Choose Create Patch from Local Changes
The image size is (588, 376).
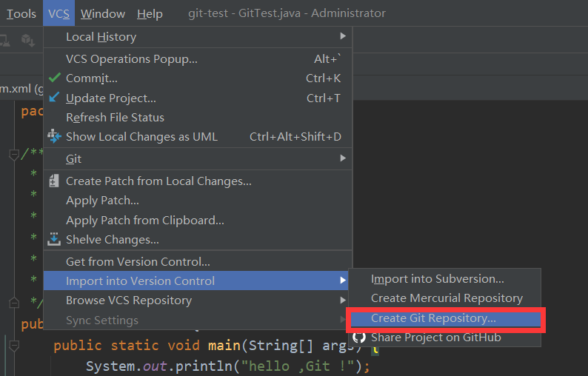[198, 181]
